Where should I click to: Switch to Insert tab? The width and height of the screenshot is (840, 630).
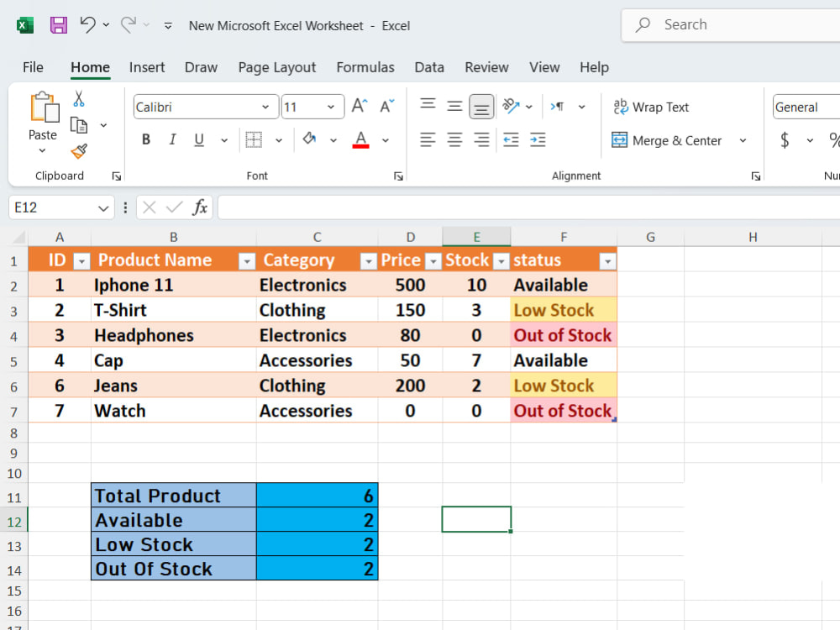tap(147, 67)
